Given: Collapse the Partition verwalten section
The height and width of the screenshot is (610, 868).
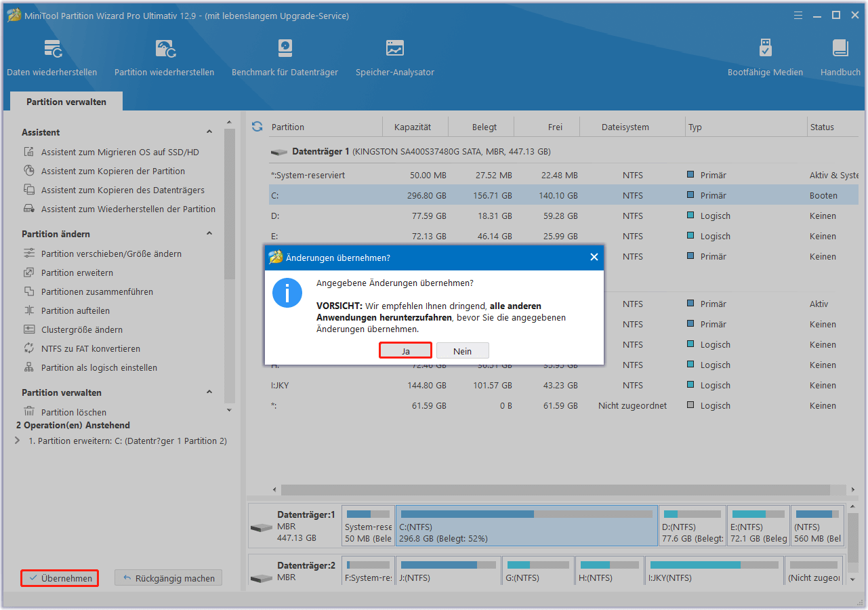Looking at the screenshot, I should [209, 392].
